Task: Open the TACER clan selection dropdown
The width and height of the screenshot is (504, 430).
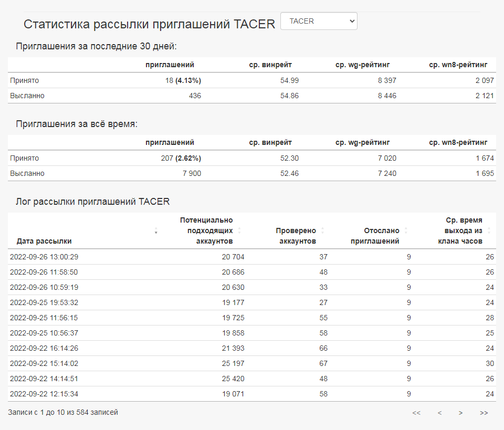Action: (x=319, y=22)
